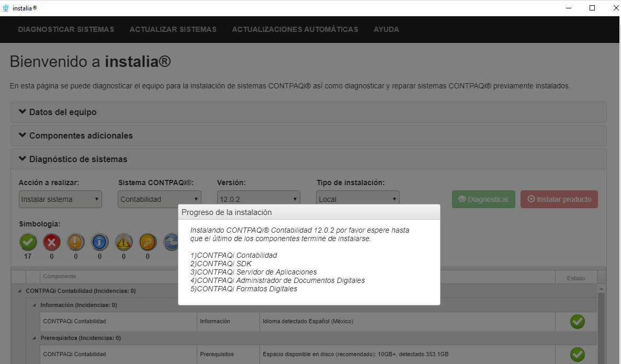Click the orange key symbology icon
The width and height of the screenshot is (621, 364).
coord(148,242)
